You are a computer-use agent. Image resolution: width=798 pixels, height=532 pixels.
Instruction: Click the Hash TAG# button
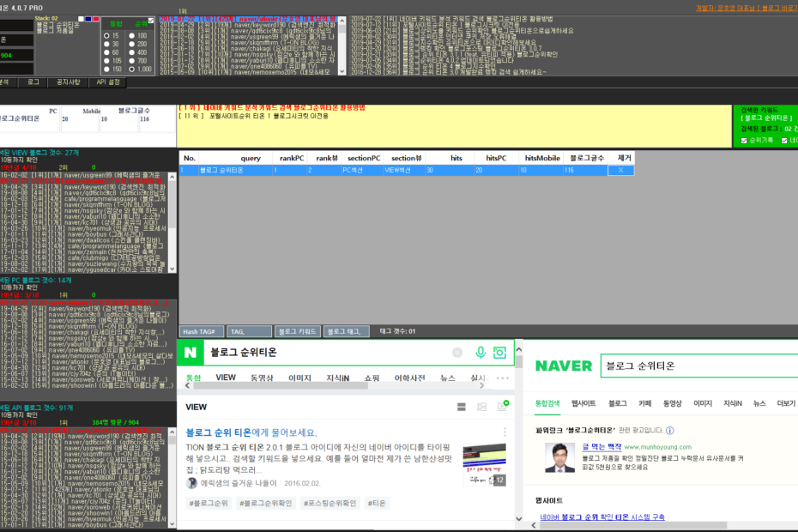(x=201, y=331)
